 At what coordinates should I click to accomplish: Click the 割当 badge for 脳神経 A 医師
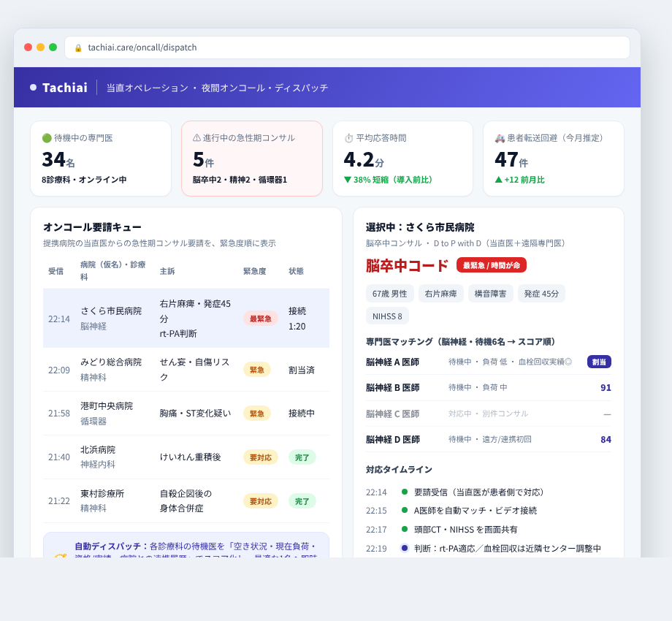pyautogui.click(x=599, y=362)
